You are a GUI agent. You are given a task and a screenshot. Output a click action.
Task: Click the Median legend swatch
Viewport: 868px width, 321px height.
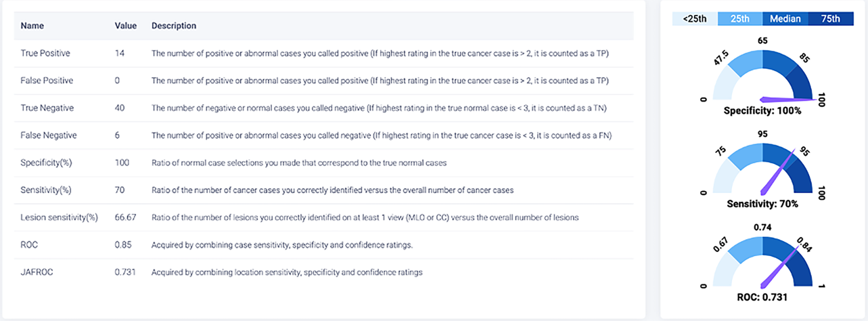pyautogui.click(x=785, y=19)
